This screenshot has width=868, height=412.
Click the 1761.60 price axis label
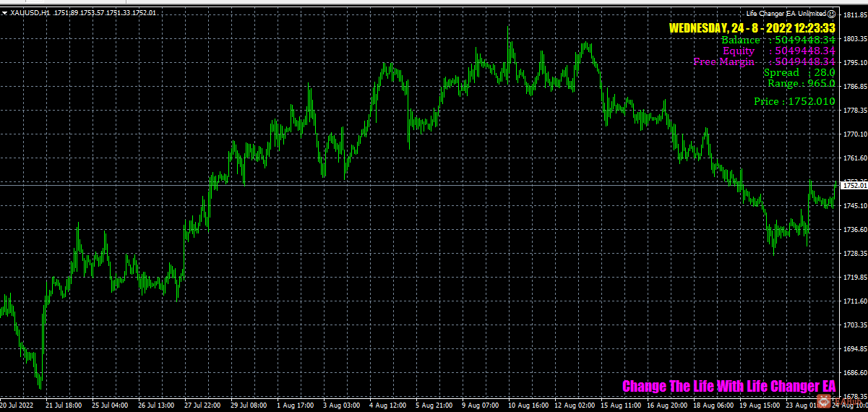854,158
